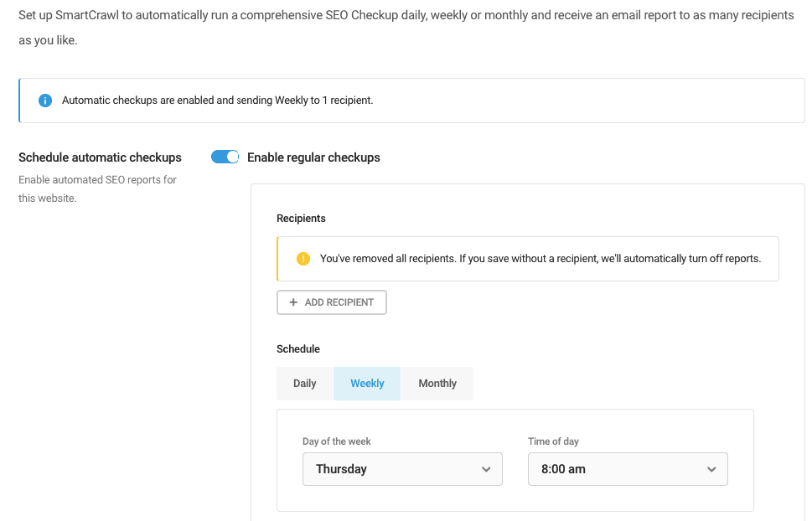This screenshot has height=521, width=812.
Task: Click the chevron arrow beside 8:00 am
Action: pos(711,470)
